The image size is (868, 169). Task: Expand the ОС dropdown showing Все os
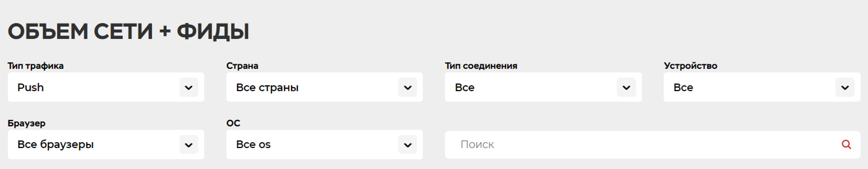tap(325, 145)
